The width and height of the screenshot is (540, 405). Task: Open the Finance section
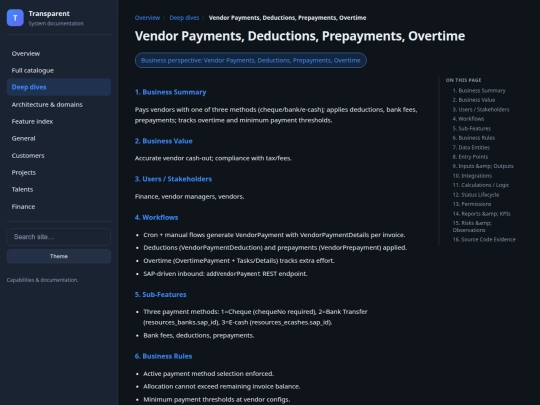(x=59, y=206)
